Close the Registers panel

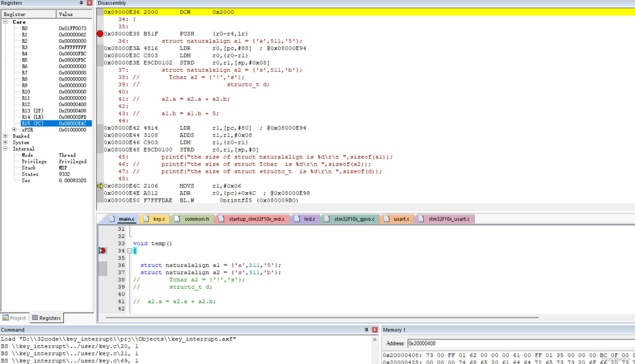[89, 3]
